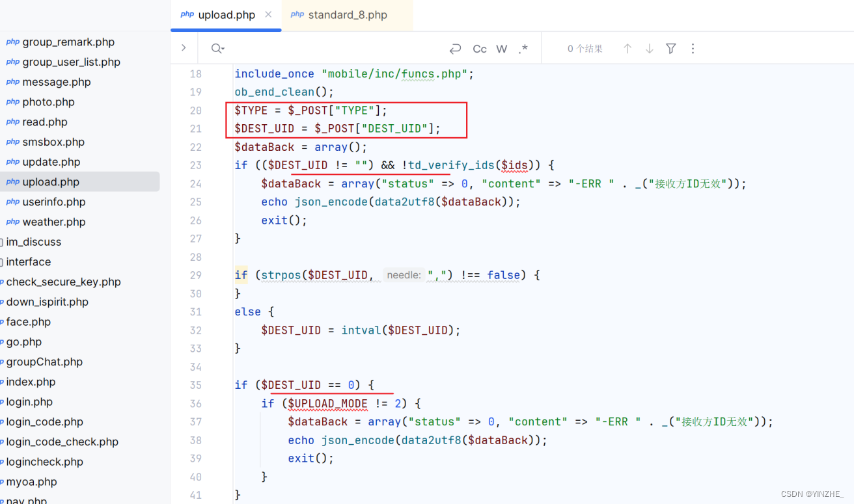This screenshot has width=854, height=504.
Task: Toggle Regex (.*) search option
Action: coord(523,49)
